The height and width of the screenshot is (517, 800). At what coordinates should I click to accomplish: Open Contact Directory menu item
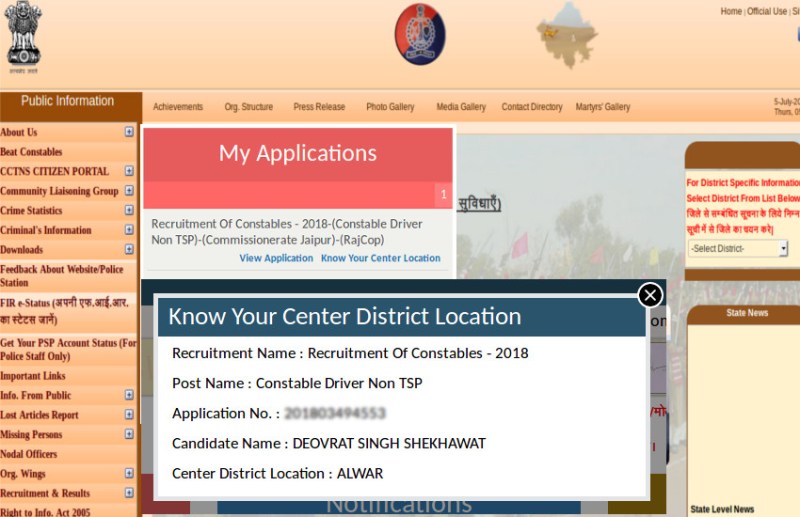(x=532, y=107)
